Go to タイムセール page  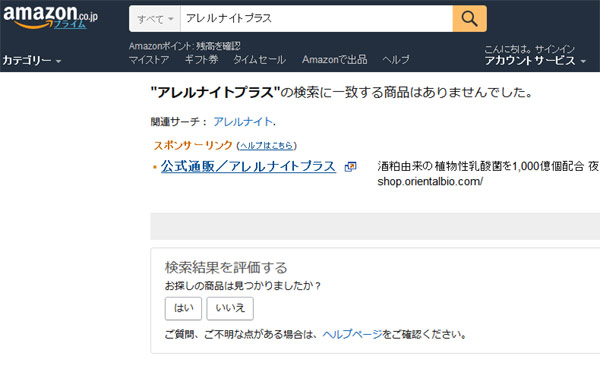click(259, 59)
